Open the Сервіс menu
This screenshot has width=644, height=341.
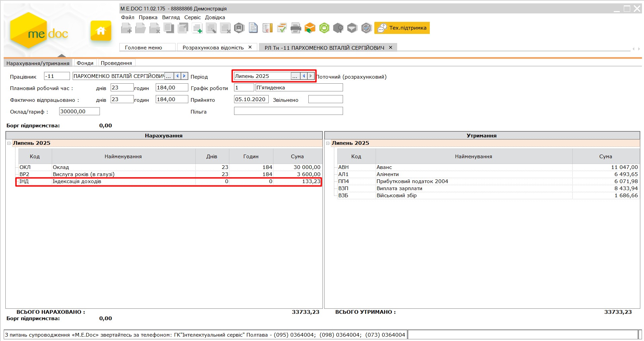192,17
